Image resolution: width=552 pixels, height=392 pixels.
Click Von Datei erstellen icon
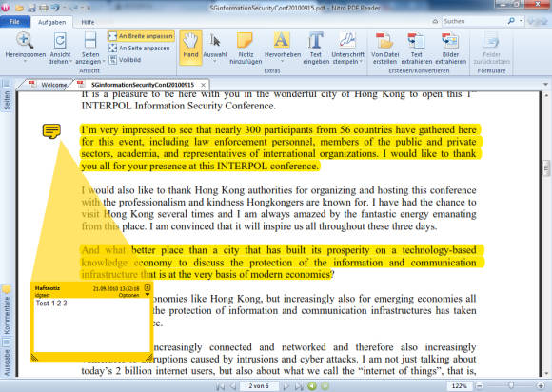pyautogui.click(x=384, y=41)
